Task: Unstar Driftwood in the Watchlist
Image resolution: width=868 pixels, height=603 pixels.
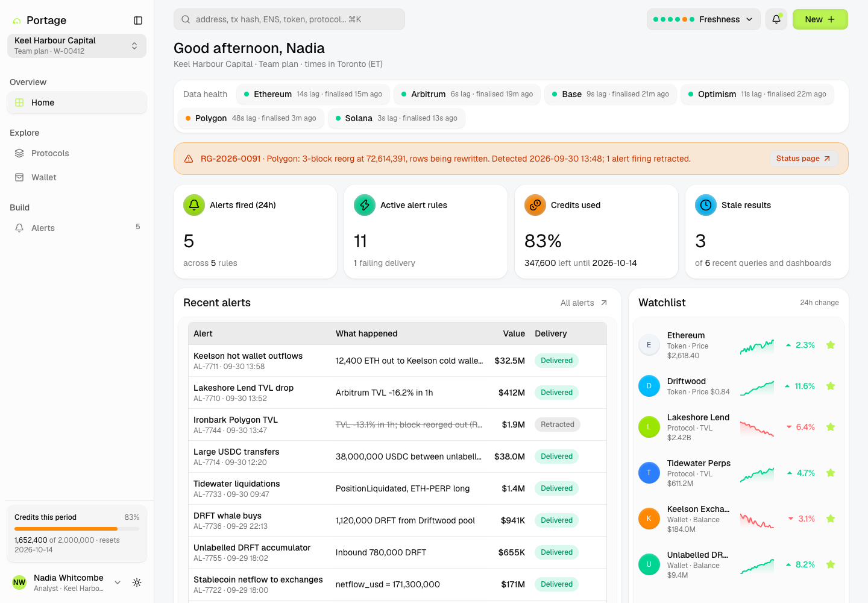Action: [831, 386]
